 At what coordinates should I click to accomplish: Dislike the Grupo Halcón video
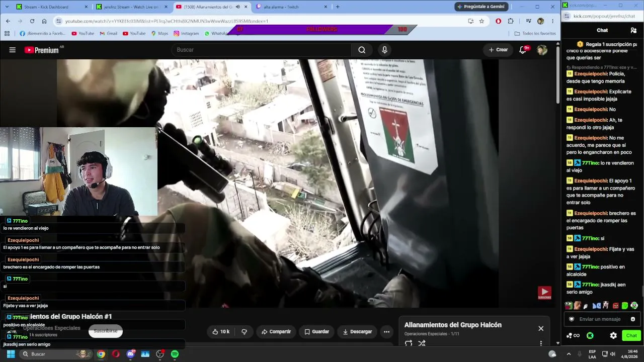point(244,331)
